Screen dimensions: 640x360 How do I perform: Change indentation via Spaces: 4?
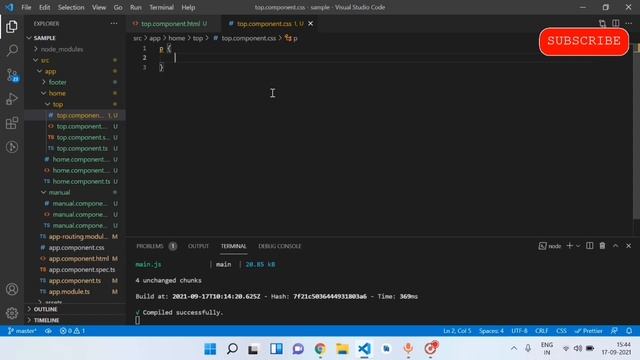[x=491, y=331]
